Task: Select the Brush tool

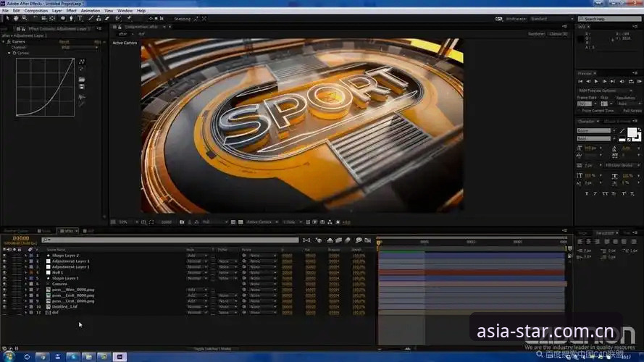Action: tap(91, 19)
